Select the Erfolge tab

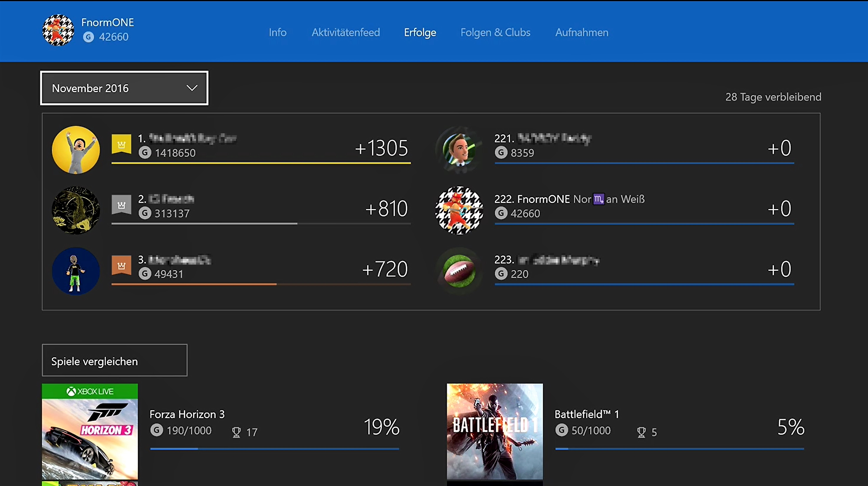coord(420,32)
